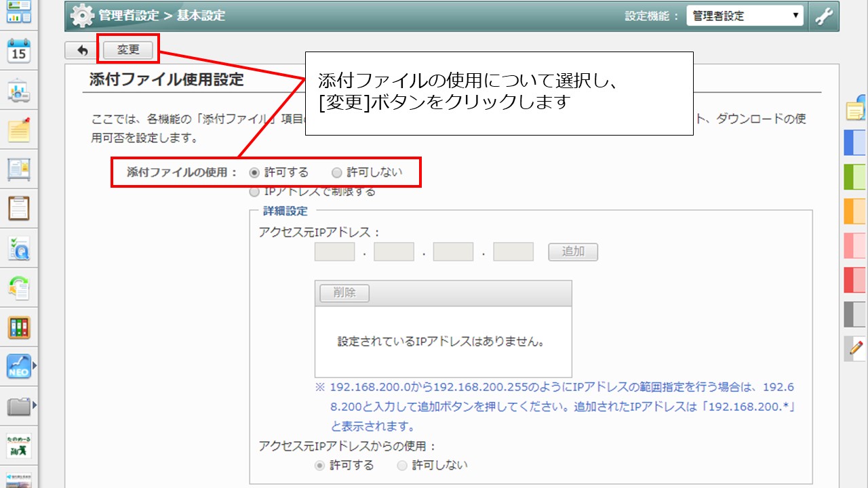Click the 変更 button
This screenshot has width=868, height=488.
tap(128, 49)
